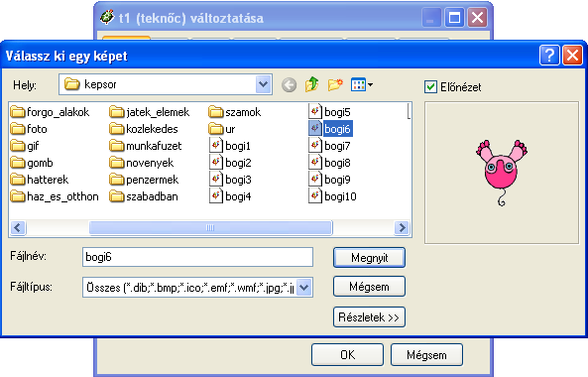Close the Válassz ki egy képet dialog
This screenshot has height=377, width=588.
pyautogui.click(x=572, y=56)
